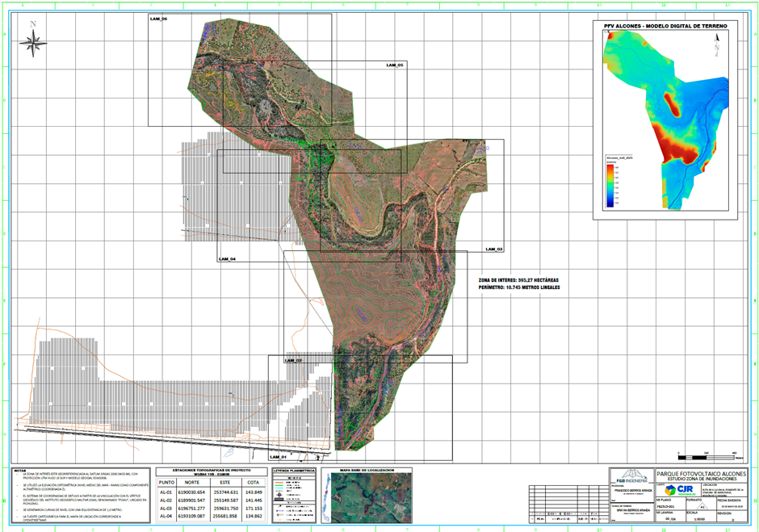Click east coordinate 255681.858
Screen dimensions: 759x532
coord(225,517)
